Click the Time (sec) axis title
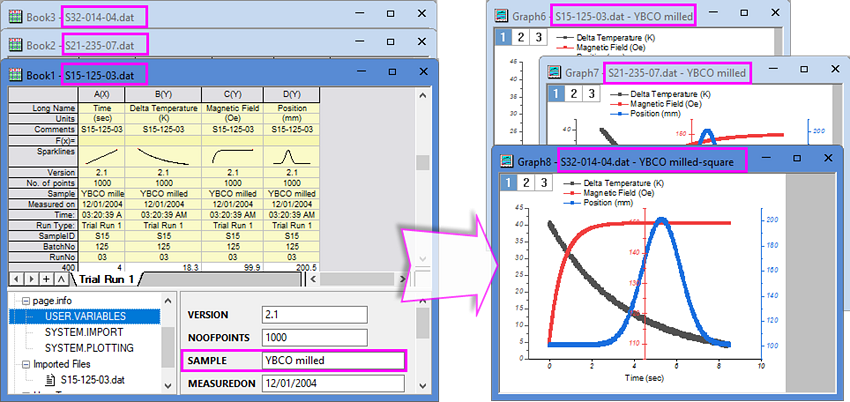Viewport: 850px width, 402px height. coord(643,377)
